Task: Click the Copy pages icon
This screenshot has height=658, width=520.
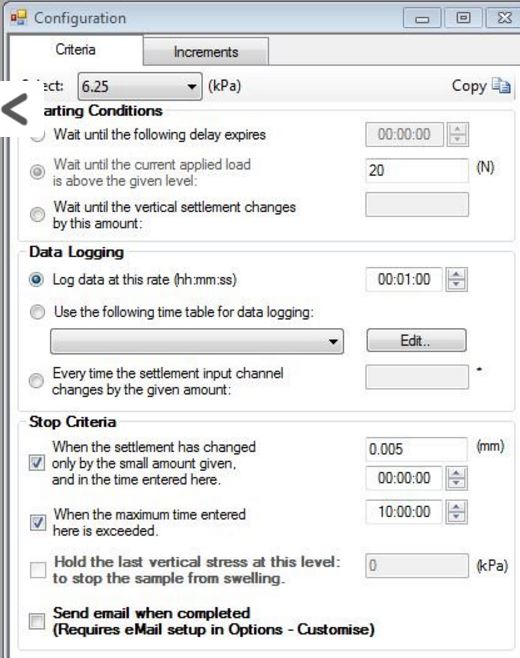Action: click(501, 86)
